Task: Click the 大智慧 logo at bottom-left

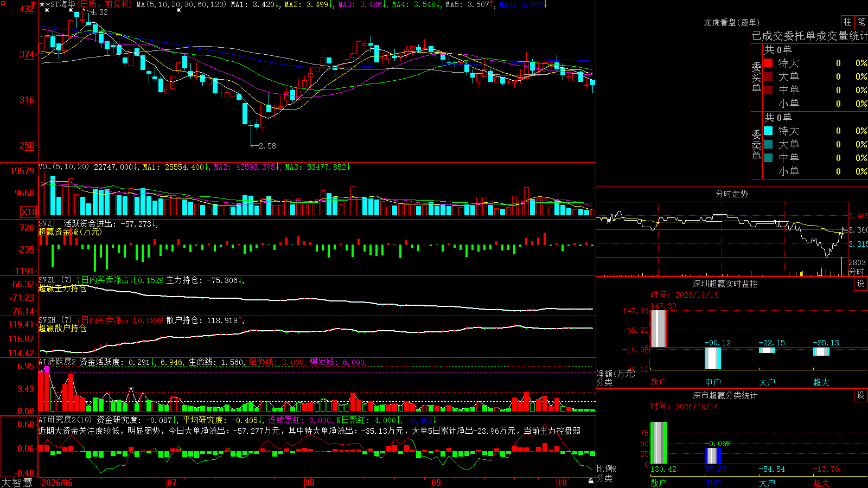Action: click(17, 483)
